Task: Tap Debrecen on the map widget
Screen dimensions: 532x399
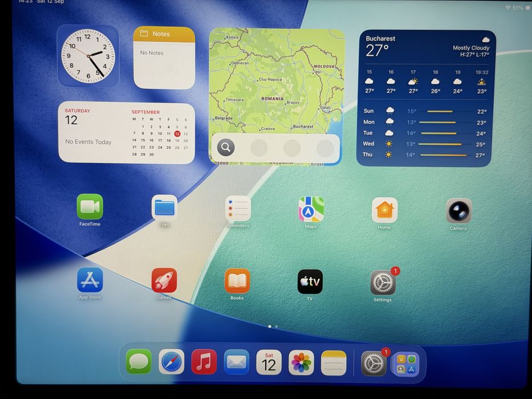Action: click(x=240, y=63)
